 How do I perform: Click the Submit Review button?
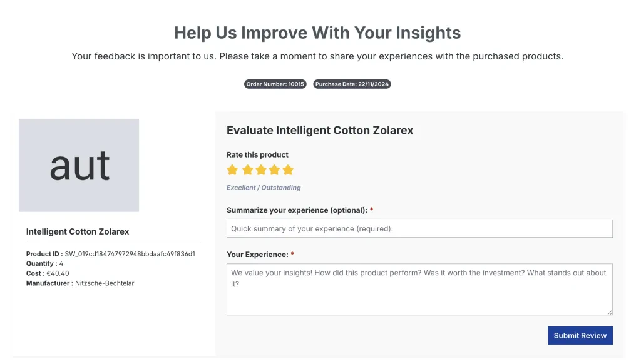580,335
